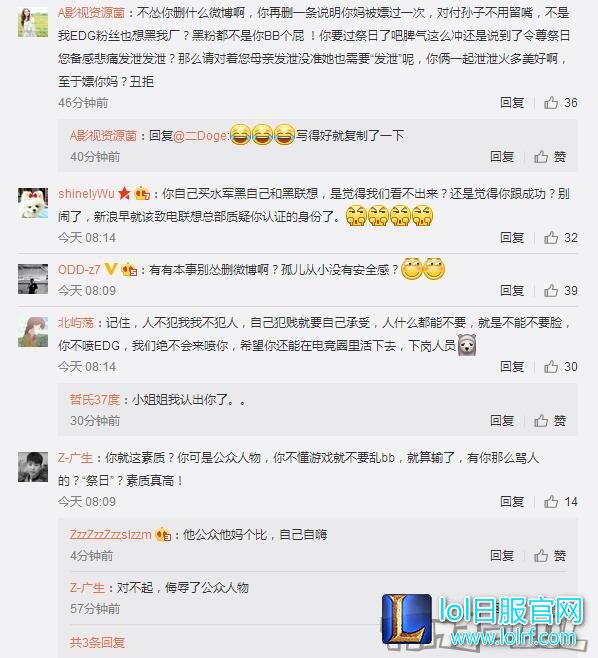Click the star badge next to shinelyWu
The width and height of the screenshot is (598, 658).
click(124, 193)
